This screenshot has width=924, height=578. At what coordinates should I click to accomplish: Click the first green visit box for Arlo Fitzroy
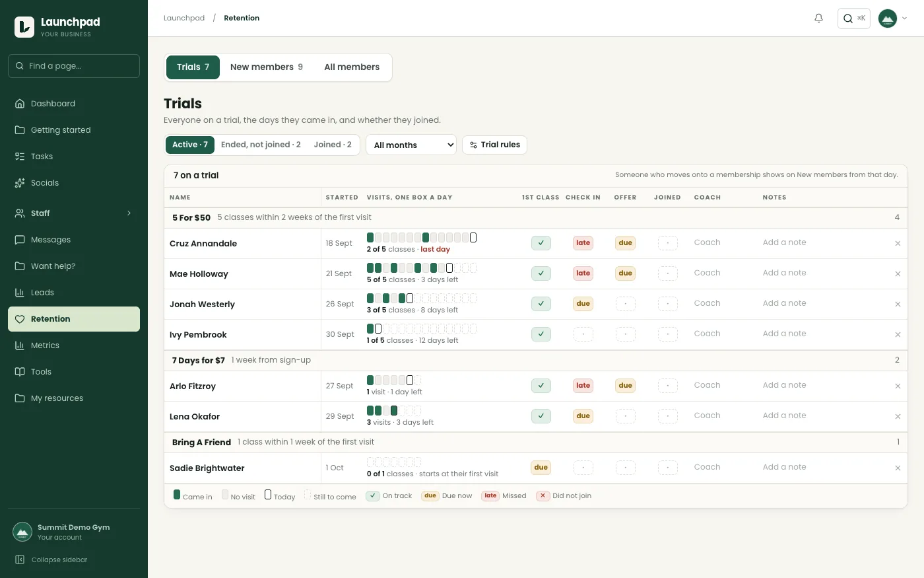pos(370,380)
